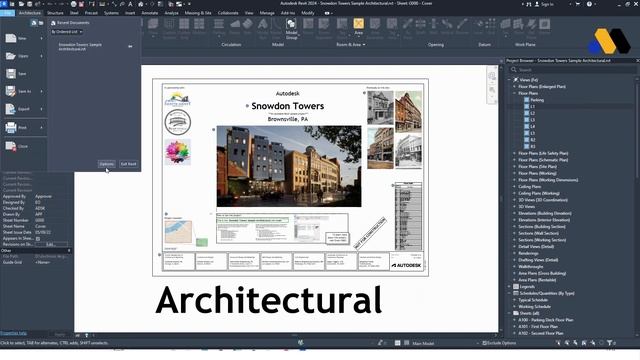Select the highlighted Area tool
Viewport: 640px width, 360px height.
[358, 27]
